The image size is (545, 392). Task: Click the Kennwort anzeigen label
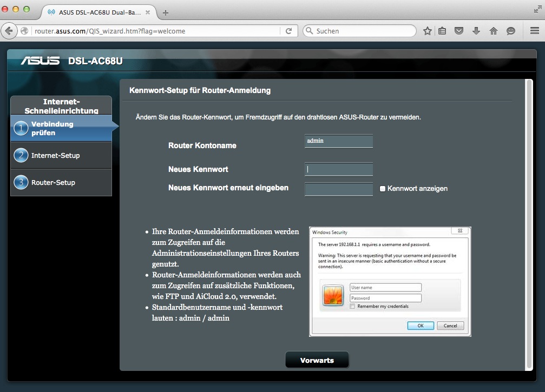click(x=417, y=189)
